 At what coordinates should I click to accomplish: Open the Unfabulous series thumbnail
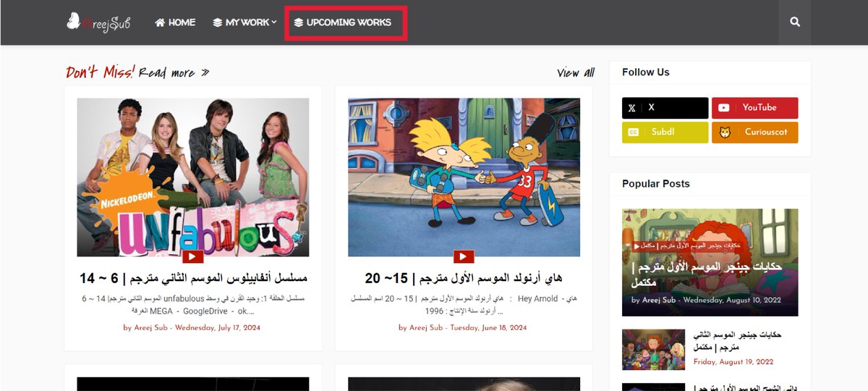point(193,177)
